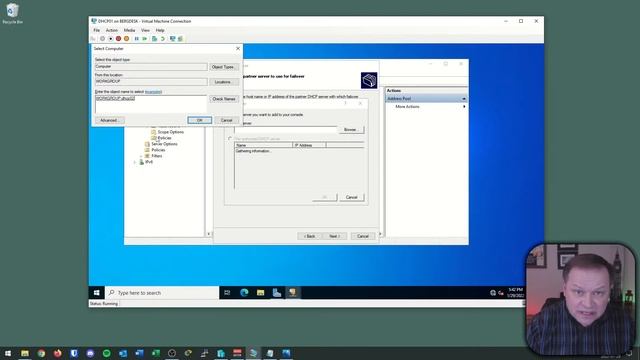Click the VM taskbar clock
This screenshot has width=640, height=360.
(515, 293)
